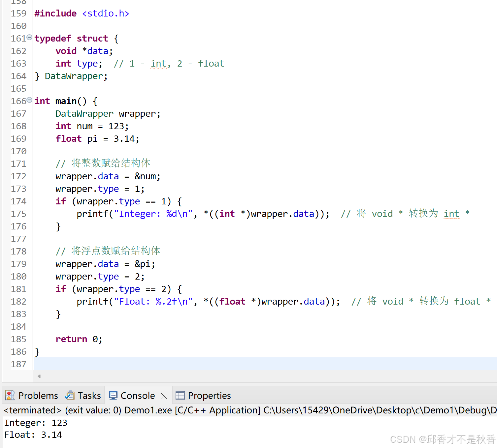Switch to the Tasks tab

coord(89,395)
